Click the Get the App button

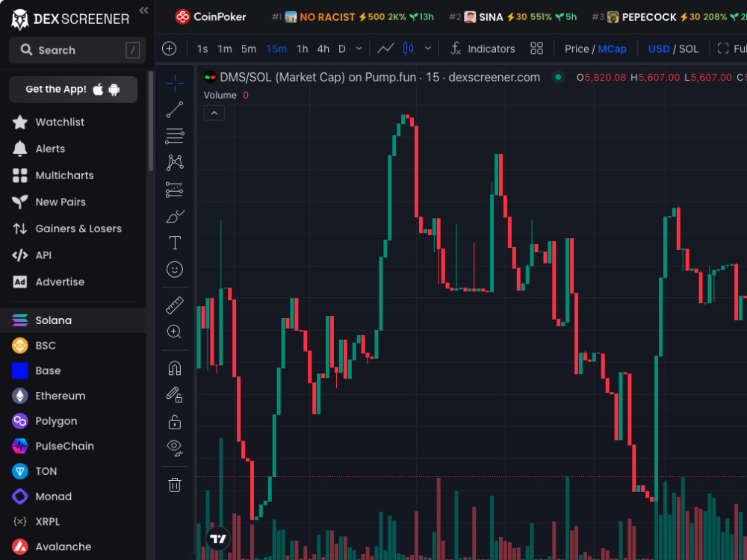(73, 89)
